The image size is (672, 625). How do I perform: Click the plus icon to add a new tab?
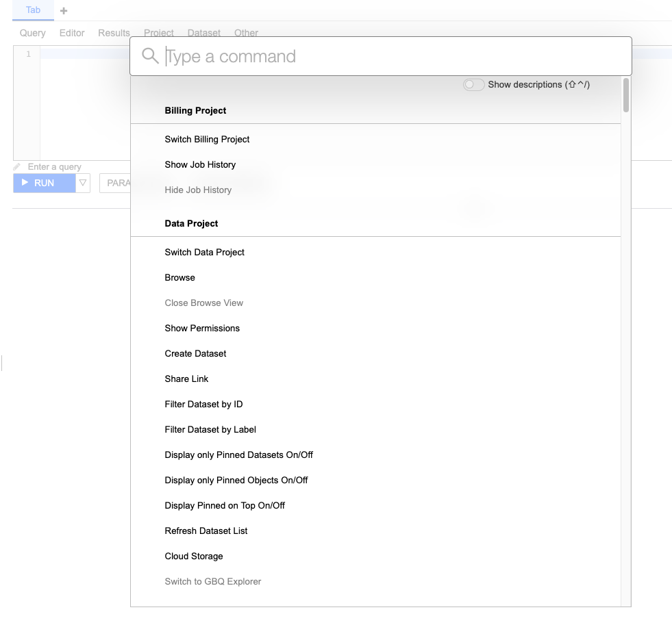[x=64, y=11]
